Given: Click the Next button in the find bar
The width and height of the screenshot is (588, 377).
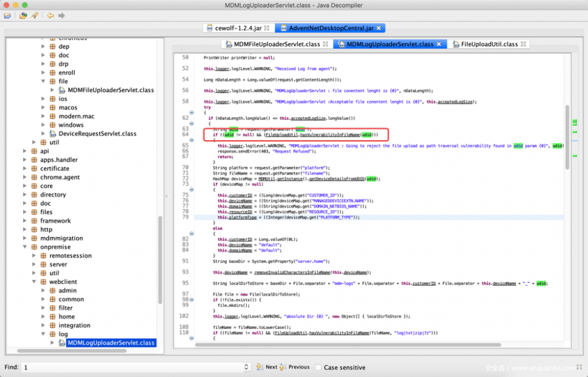Looking at the screenshot, I should click(x=271, y=367).
